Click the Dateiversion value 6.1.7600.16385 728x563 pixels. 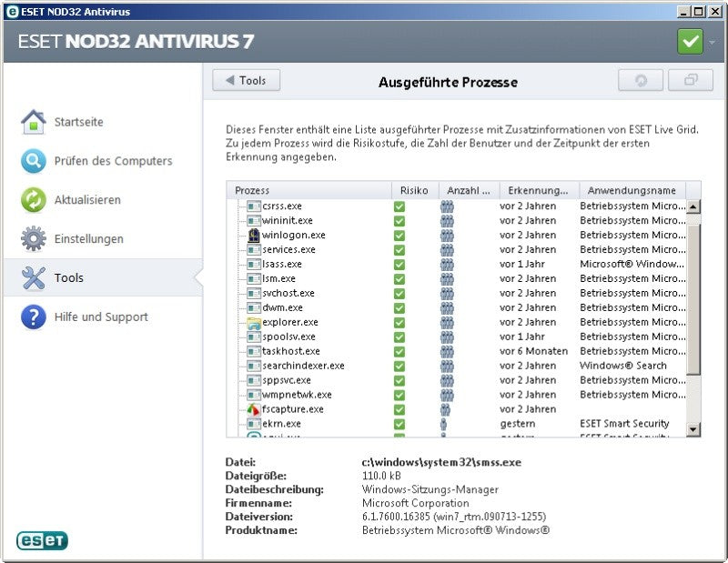tap(454, 517)
